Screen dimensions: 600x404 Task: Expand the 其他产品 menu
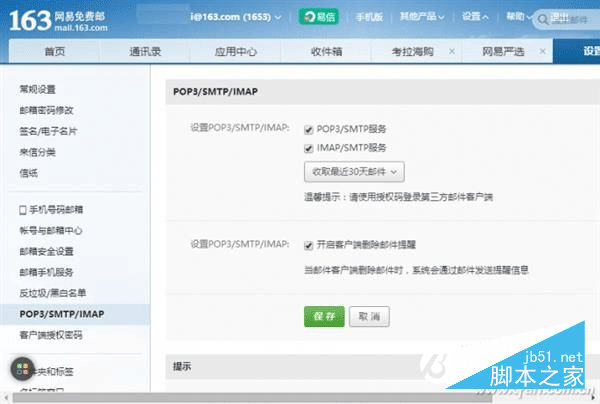tap(422, 16)
